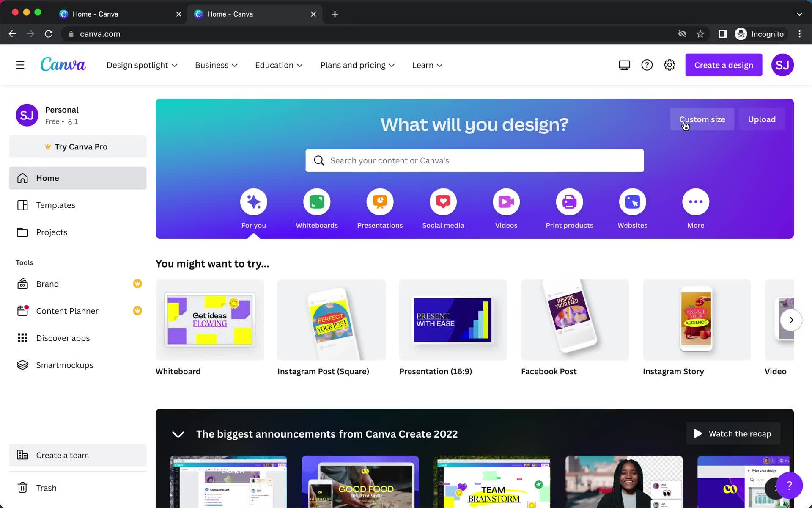Open Brand tool in the sidebar

pos(78,284)
